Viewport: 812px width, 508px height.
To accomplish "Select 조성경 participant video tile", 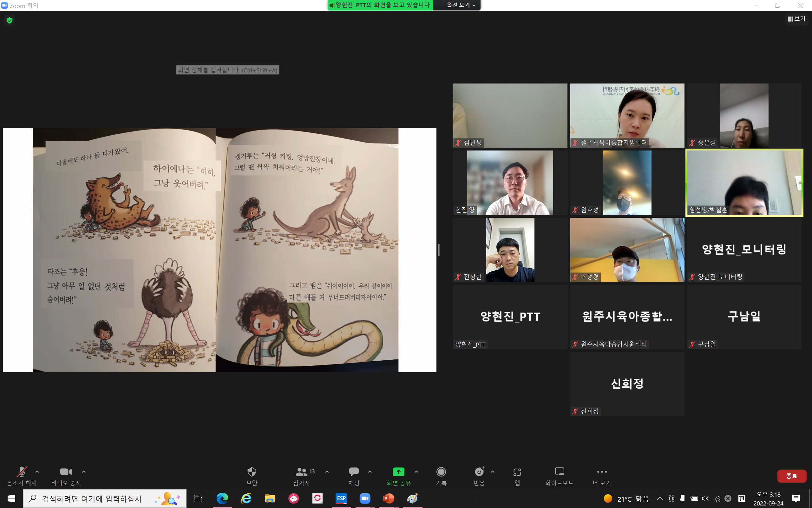I will click(627, 250).
